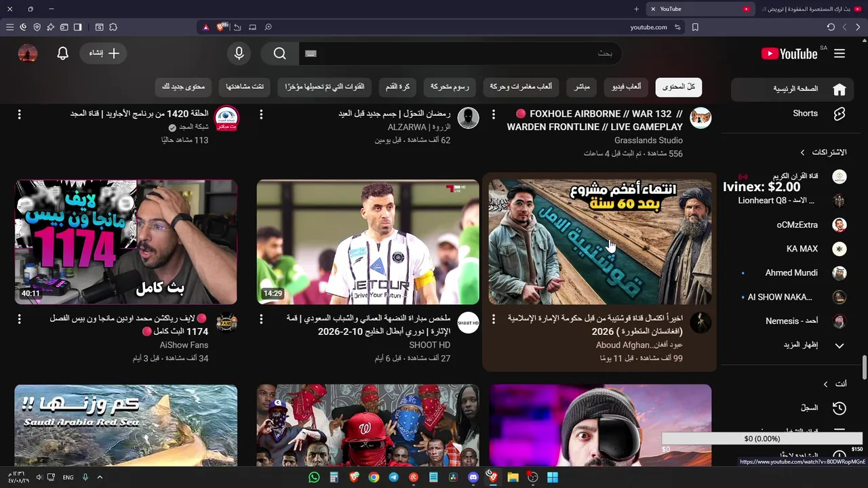Click the search magnifier button

click(x=280, y=54)
